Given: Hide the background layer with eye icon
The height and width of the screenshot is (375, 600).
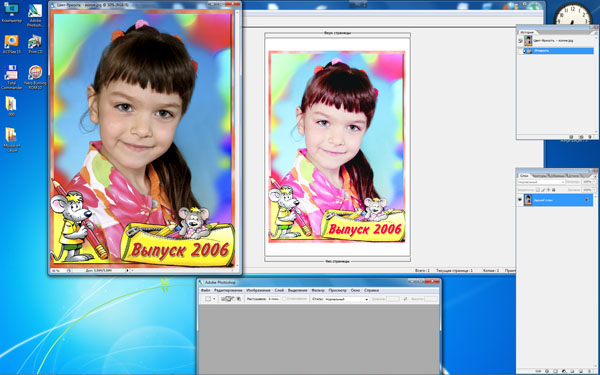Looking at the screenshot, I should point(520,200).
